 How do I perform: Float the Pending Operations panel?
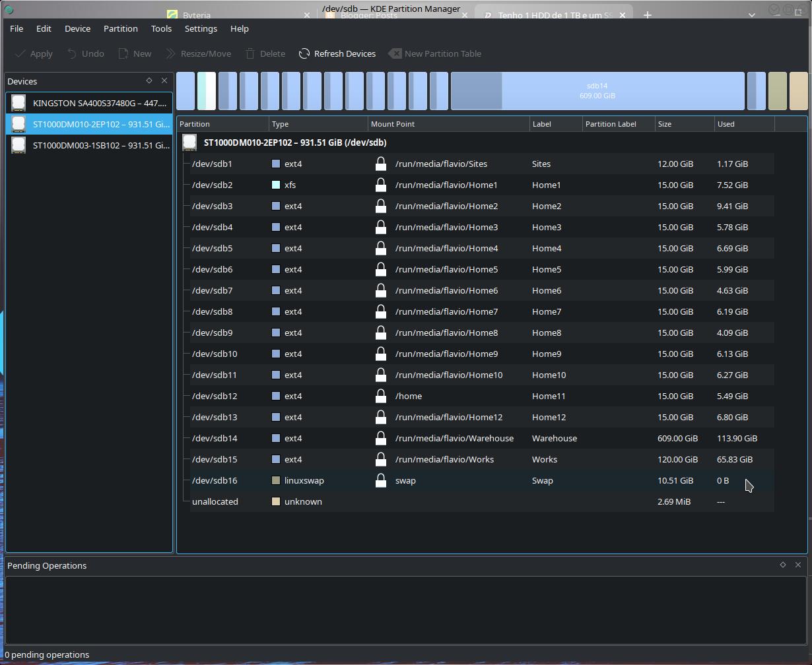(x=783, y=565)
